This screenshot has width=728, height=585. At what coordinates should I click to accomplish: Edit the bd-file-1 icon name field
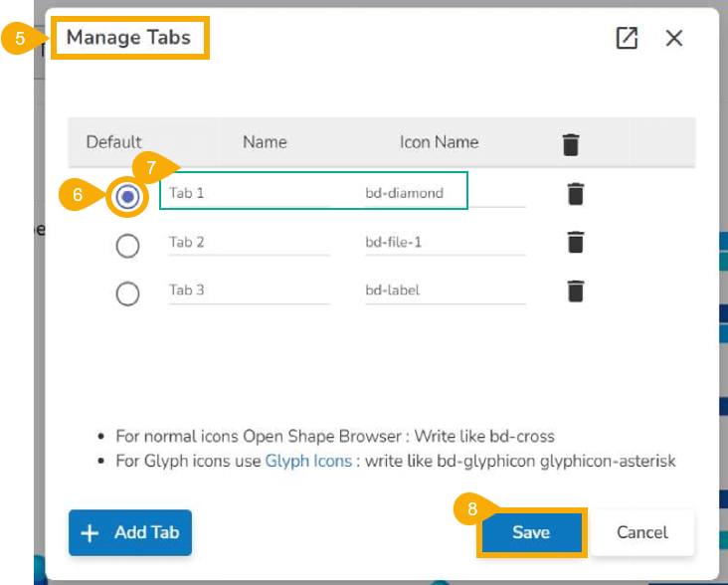click(444, 242)
